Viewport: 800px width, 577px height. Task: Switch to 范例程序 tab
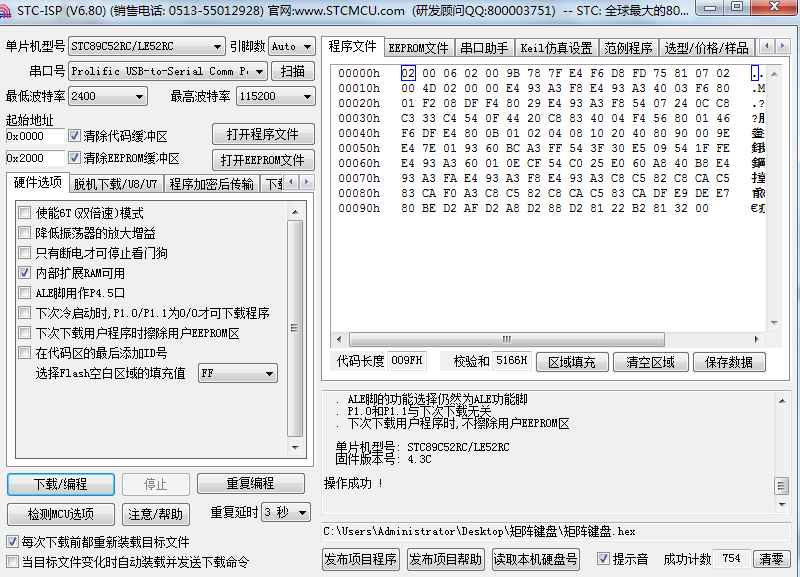[x=629, y=48]
